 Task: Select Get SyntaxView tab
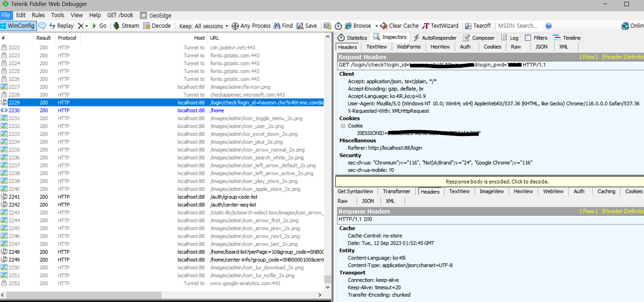355,191
